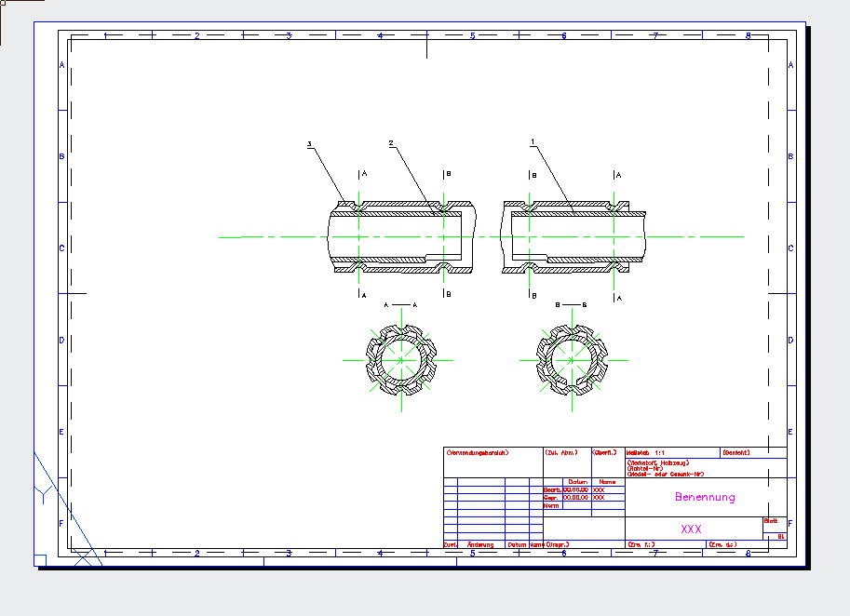Select the Maßstab 1:1 scale field
The width and height of the screenshot is (850, 616).
651,453
